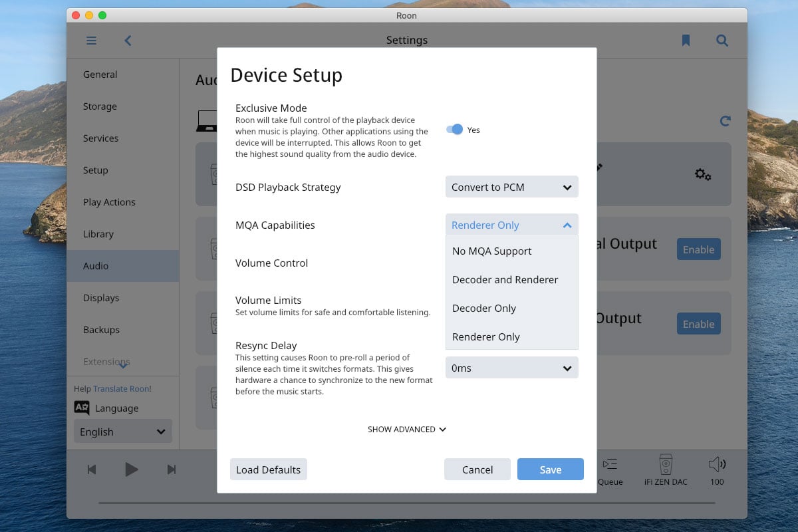Enable the first output device
This screenshot has height=532, width=798.
(699, 249)
